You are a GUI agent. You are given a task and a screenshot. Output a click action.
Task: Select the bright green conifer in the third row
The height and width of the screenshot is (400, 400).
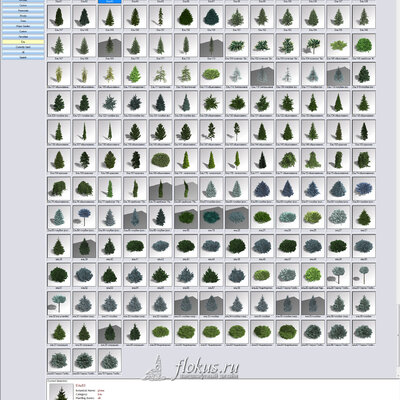[135, 74]
